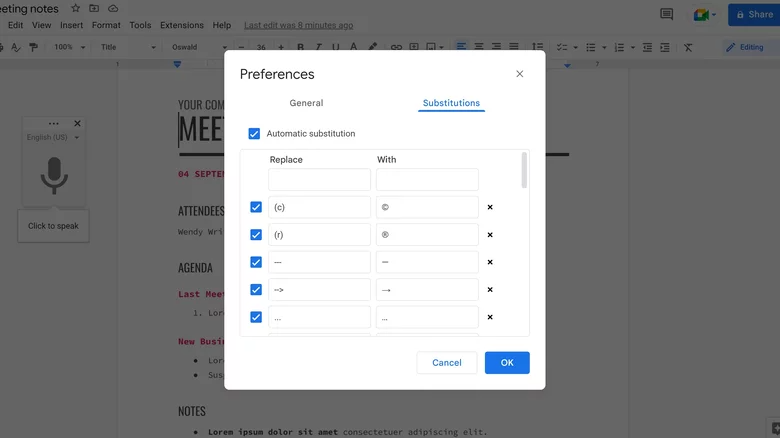Expand the Title paragraph style dropdown
The image size is (780, 438).
tap(128, 47)
